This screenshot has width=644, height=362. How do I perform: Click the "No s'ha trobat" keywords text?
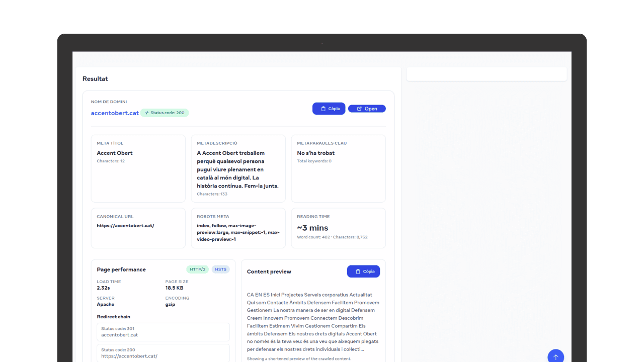(315, 153)
